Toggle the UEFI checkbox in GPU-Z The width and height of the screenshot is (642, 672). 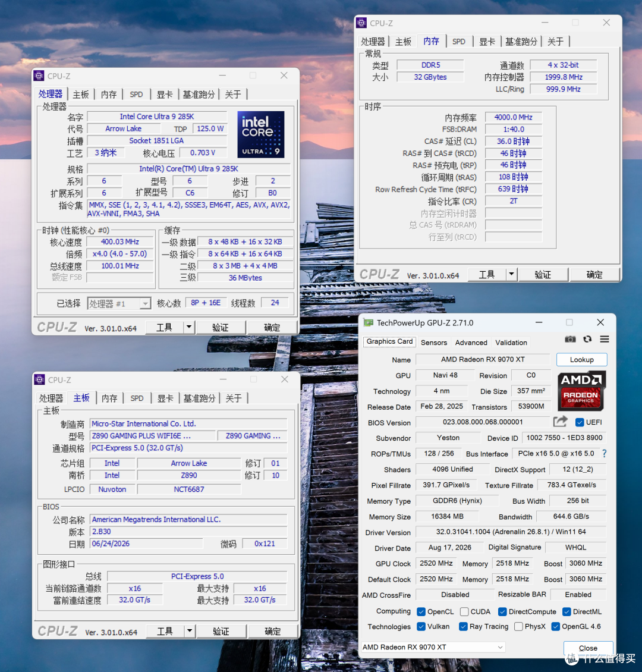click(580, 422)
